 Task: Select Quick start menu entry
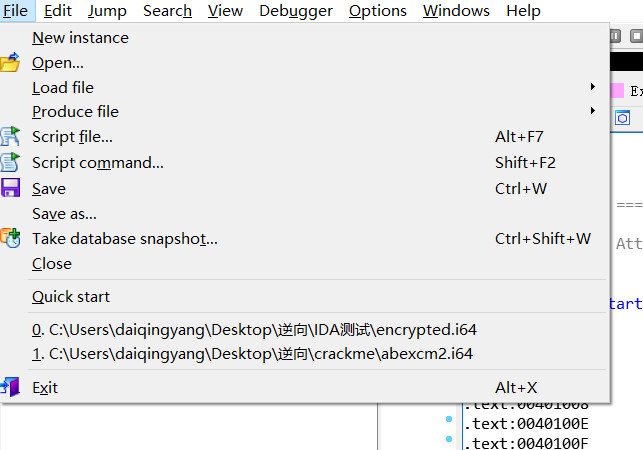(x=71, y=297)
